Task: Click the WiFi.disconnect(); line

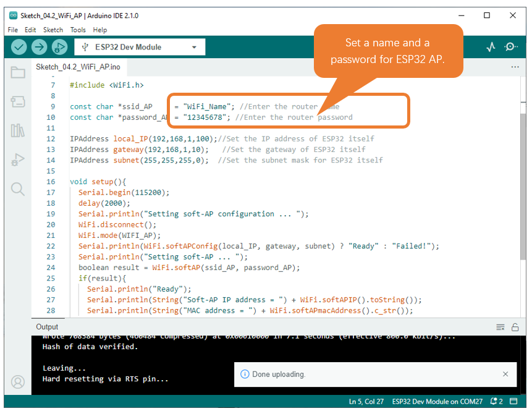Action: [x=117, y=225]
